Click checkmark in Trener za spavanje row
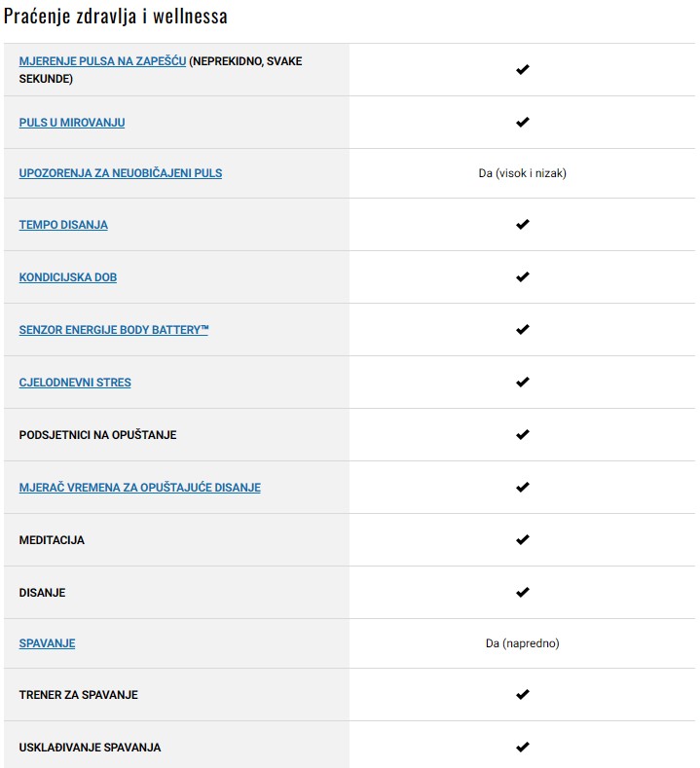The image size is (700, 768). 523,695
